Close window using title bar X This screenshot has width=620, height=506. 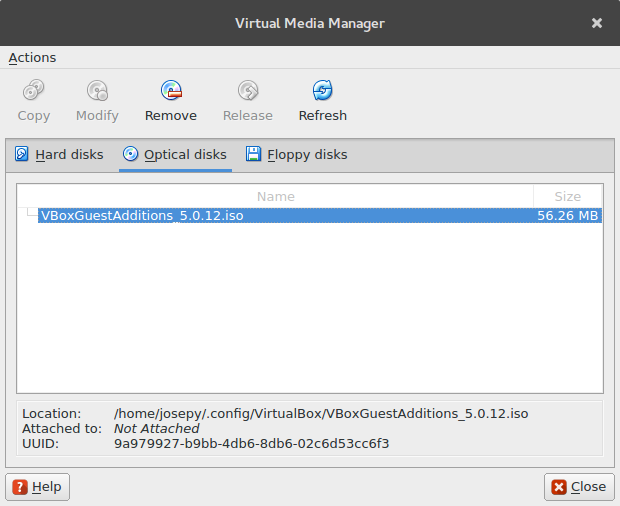pyautogui.click(x=597, y=23)
